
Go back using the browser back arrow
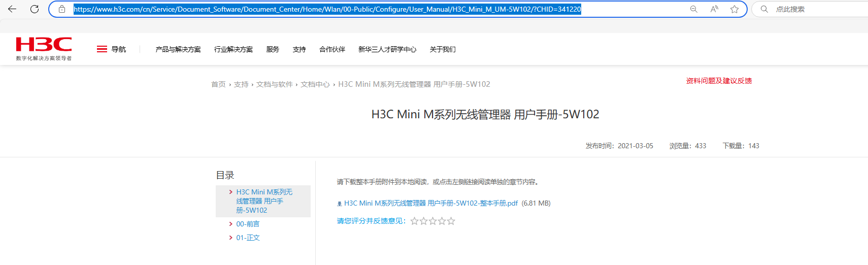(x=12, y=9)
